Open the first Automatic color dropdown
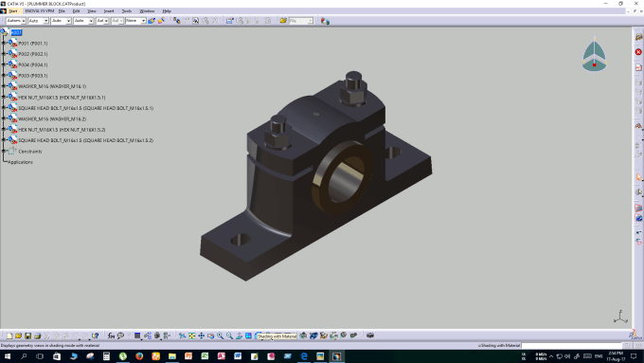Image resolution: width=644 pixels, height=363 pixels. click(x=15, y=21)
